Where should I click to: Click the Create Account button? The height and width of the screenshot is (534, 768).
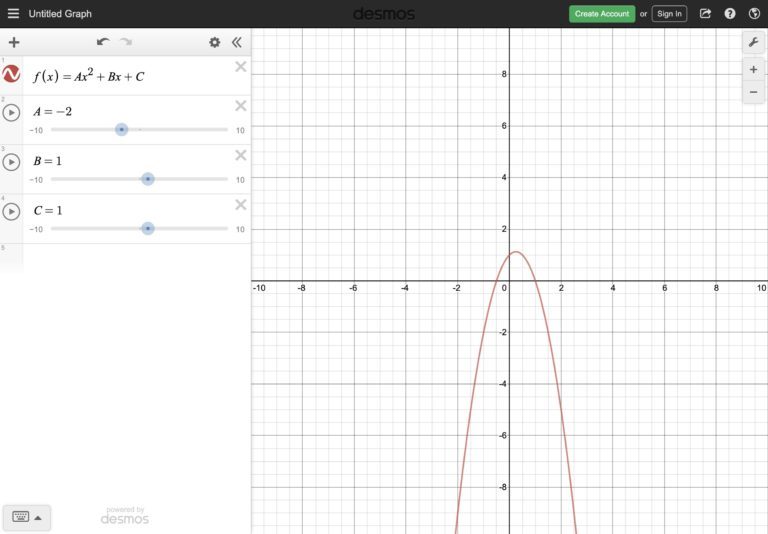click(x=602, y=14)
